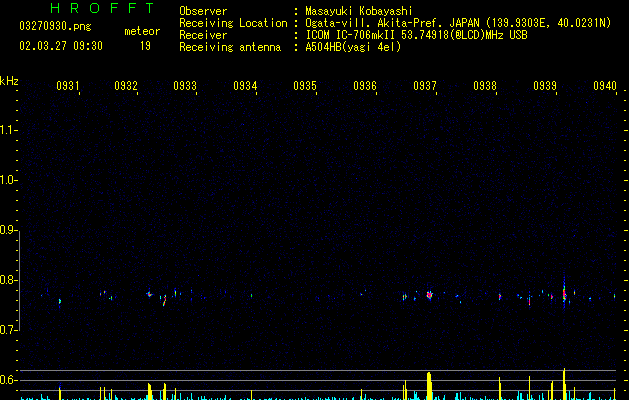Click the Receiver label

click(x=203, y=35)
